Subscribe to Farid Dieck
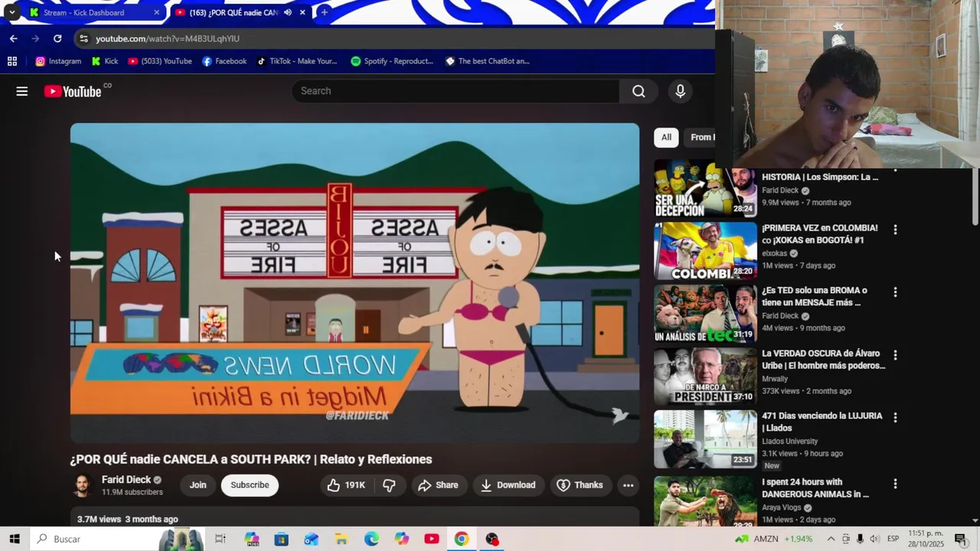Screen dimensions: 980x551 point(250,485)
